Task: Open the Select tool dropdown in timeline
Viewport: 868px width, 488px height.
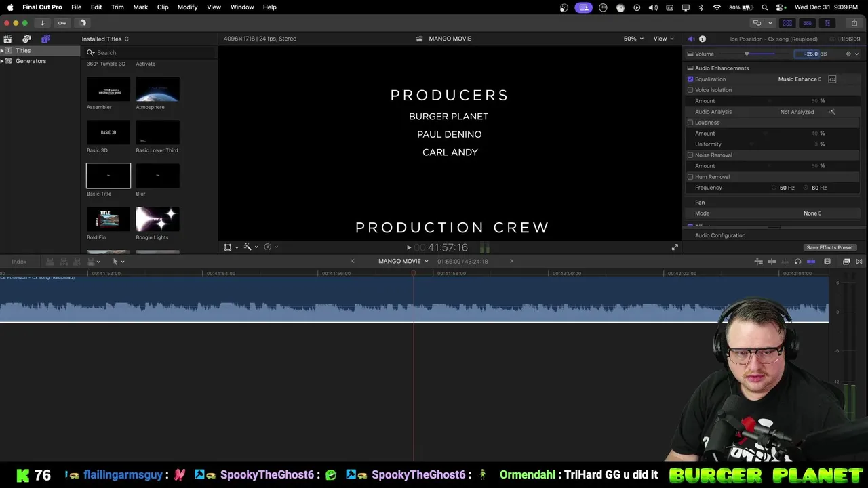Action: coord(118,261)
